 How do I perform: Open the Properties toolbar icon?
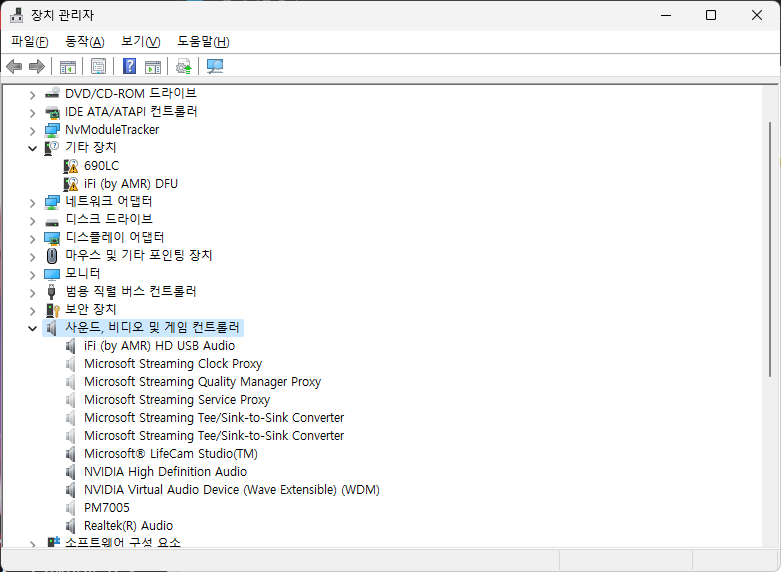[x=98, y=66]
